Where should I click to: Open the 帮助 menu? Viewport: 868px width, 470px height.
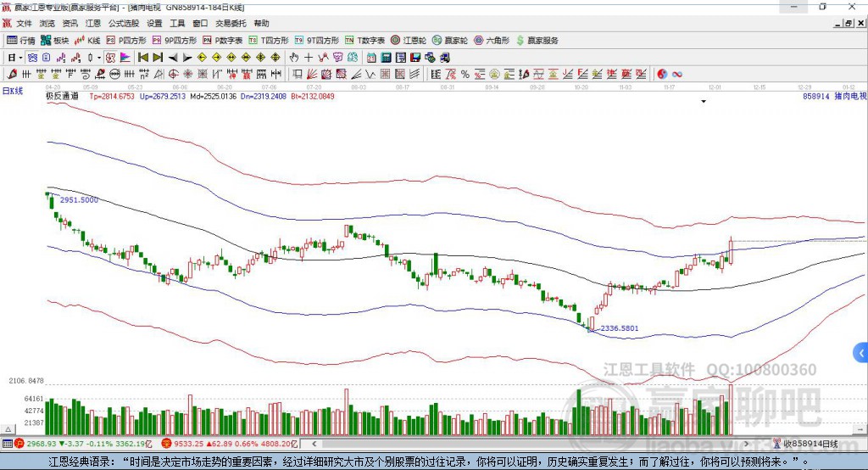point(261,23)
